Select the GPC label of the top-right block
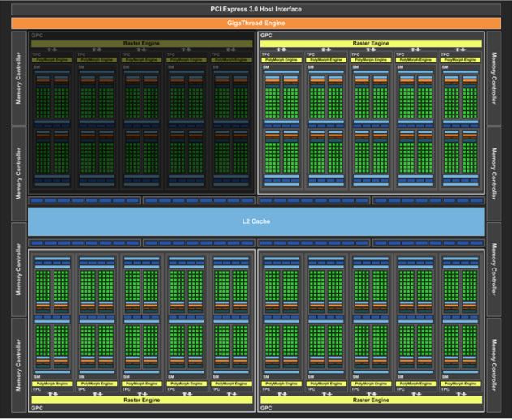Viewport: 512px width, 420px height. [x=266, y=36]
